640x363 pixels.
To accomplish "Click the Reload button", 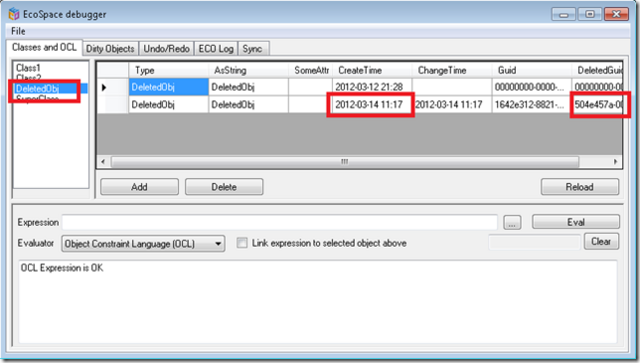I will coord(580,187).
